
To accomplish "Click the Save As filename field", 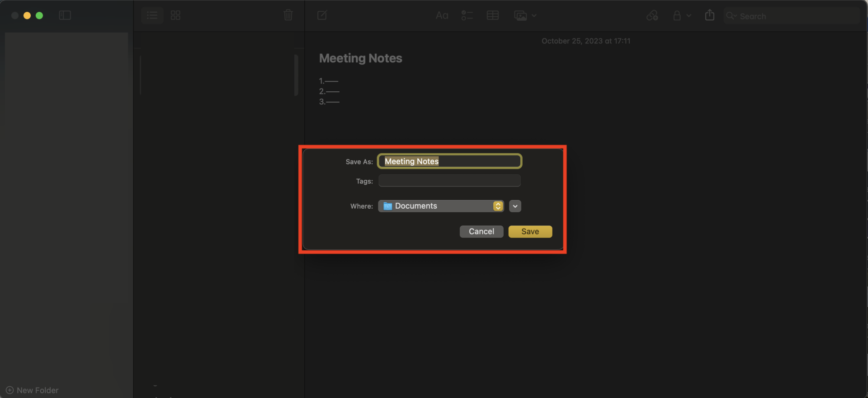I will point(450,161).
